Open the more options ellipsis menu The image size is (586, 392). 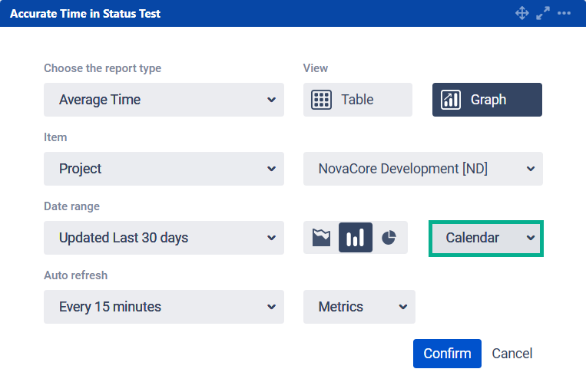pyautogui.click(x=564, y=13)
